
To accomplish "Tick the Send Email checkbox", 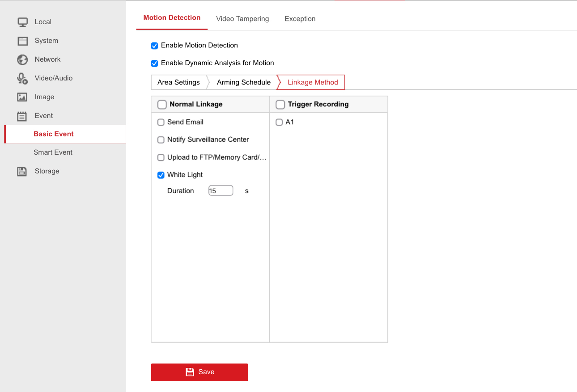I will click(161, 122).
